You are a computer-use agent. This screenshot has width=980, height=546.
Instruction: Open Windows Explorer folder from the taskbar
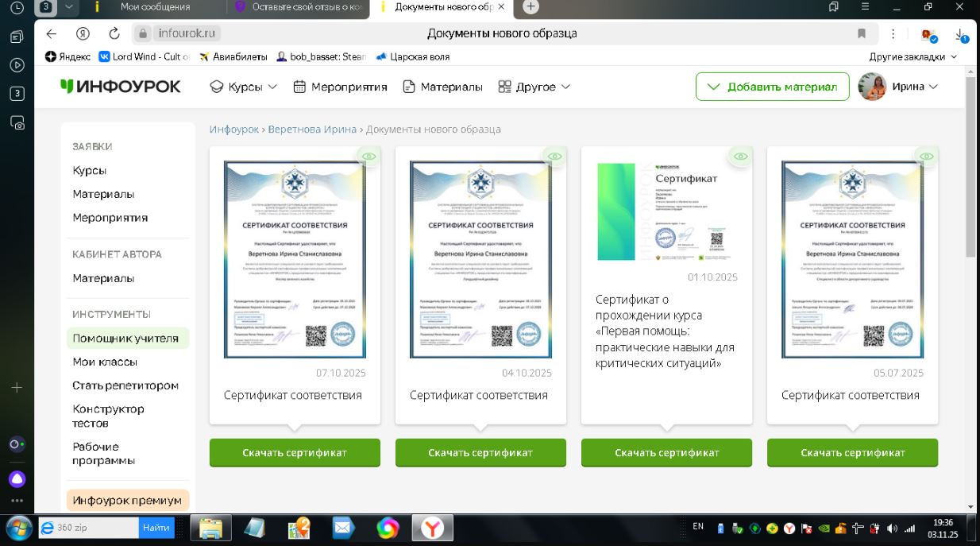tap(210, 527)
